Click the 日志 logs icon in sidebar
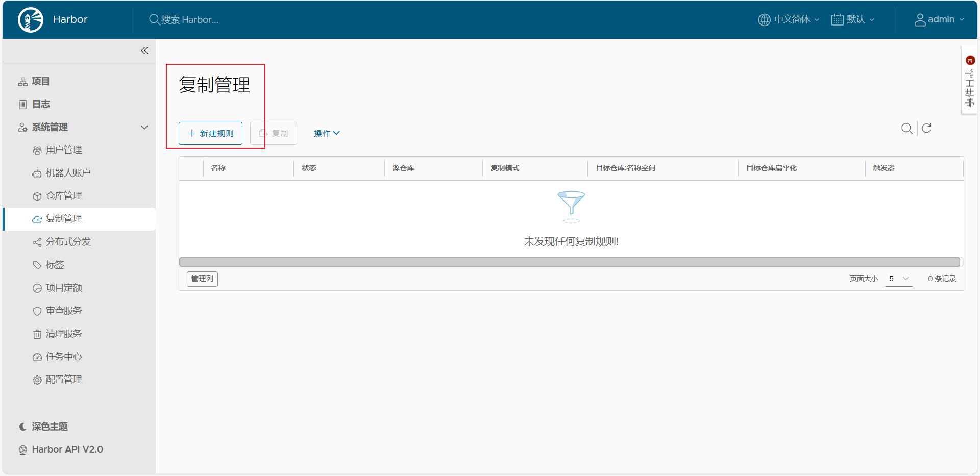The image size is (980, 476). 23,105
